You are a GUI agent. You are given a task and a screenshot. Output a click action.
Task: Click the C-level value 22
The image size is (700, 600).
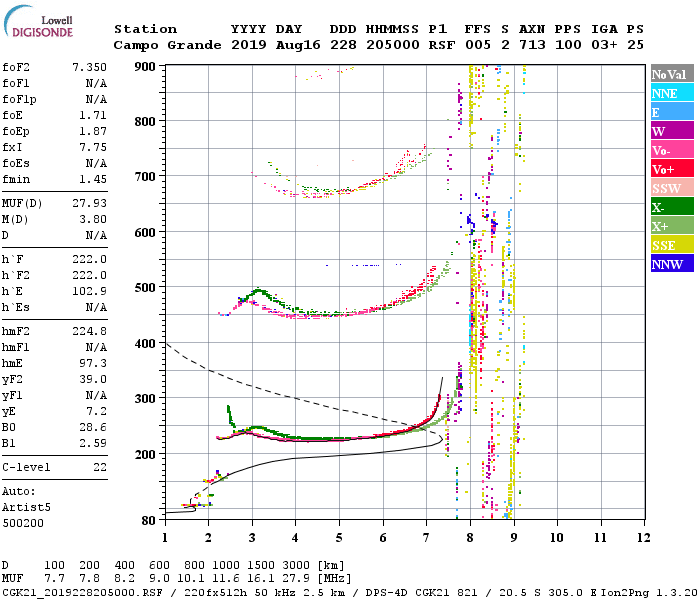click(x=100, y=467)
